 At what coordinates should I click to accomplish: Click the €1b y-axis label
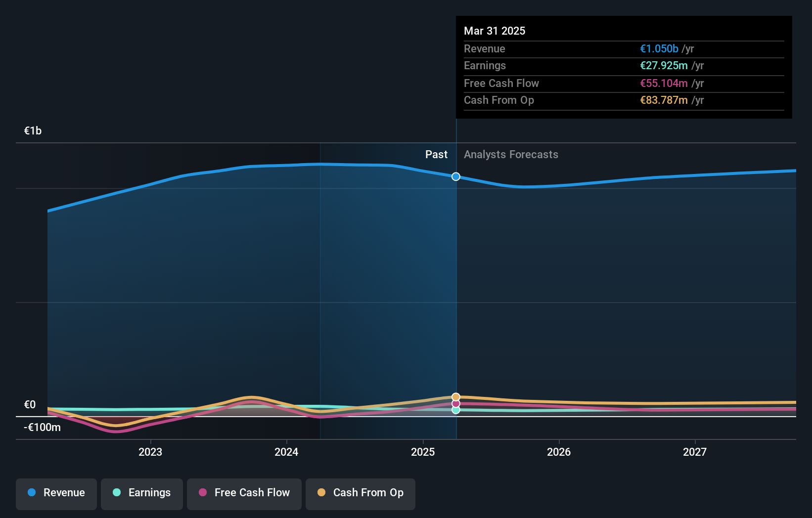click(33, 130)
